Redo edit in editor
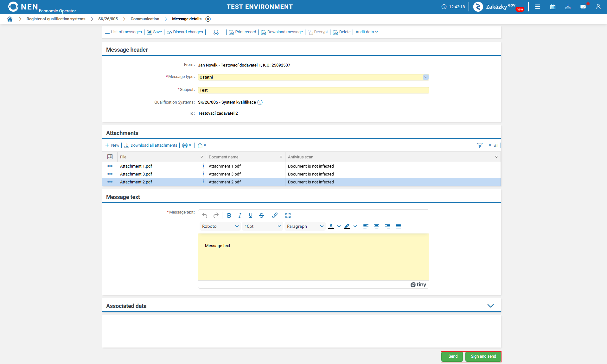Image resolution: width=607 pixels, height=364 pixels. coord(216,215)
